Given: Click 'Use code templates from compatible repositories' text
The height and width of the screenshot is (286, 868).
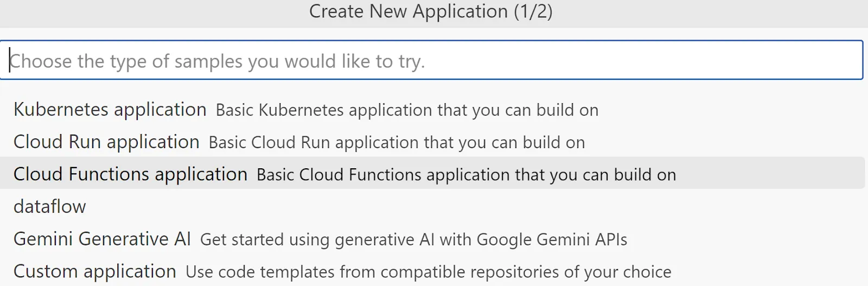Looking at the screenshot, I should 428,272.
